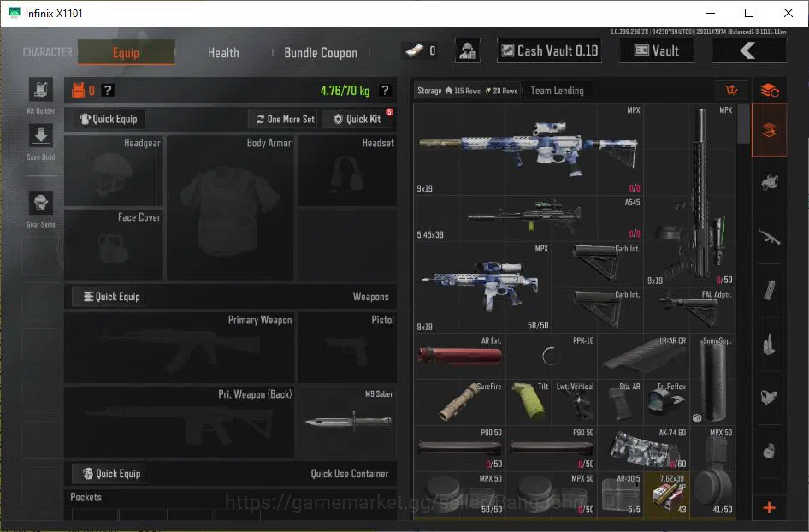Open the Team Lending tab
Image resolution: width=809 pixels, height=532 pixels.
[x=557, y=91]
